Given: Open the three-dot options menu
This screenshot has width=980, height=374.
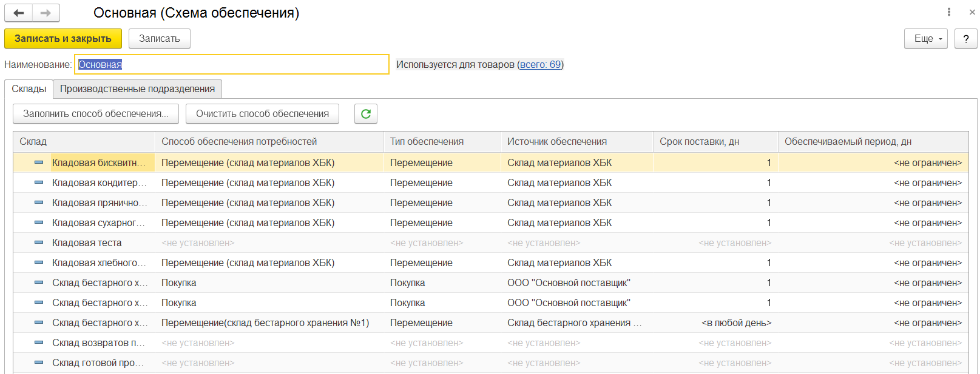Looking at the screenshot, I should pyautogui.click(x=949, y=12).
